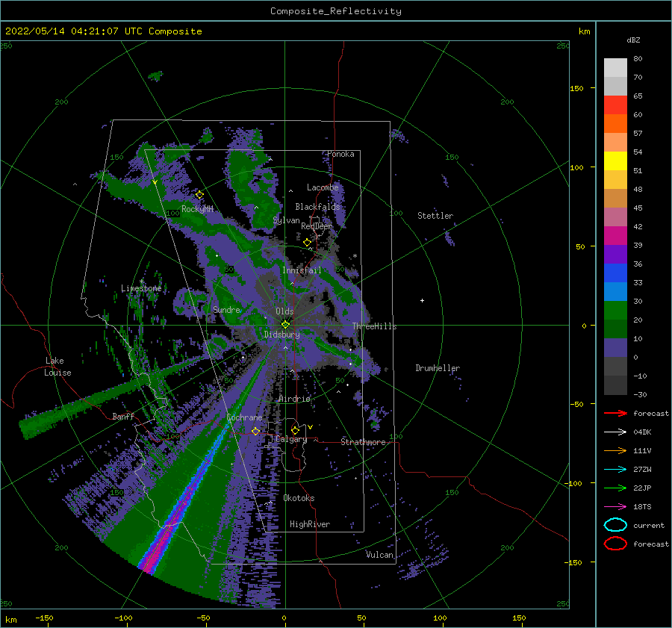
Task: Click the 100 tick on the right axis
Action: tap(576, 167)
